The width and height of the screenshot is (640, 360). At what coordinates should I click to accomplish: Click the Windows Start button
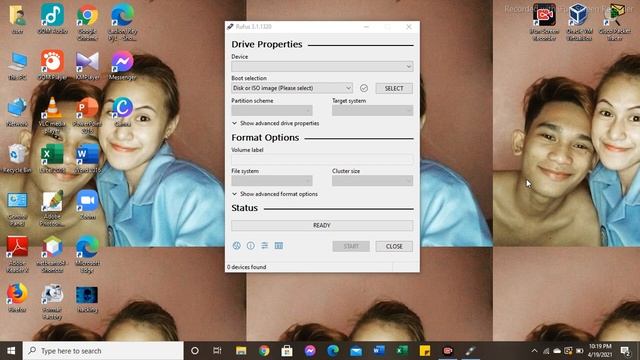11,351
